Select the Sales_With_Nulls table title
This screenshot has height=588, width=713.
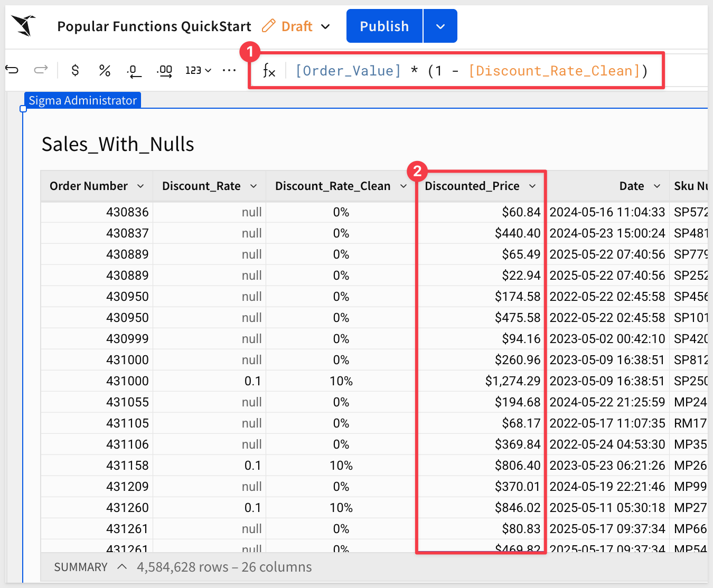[118, 144]
